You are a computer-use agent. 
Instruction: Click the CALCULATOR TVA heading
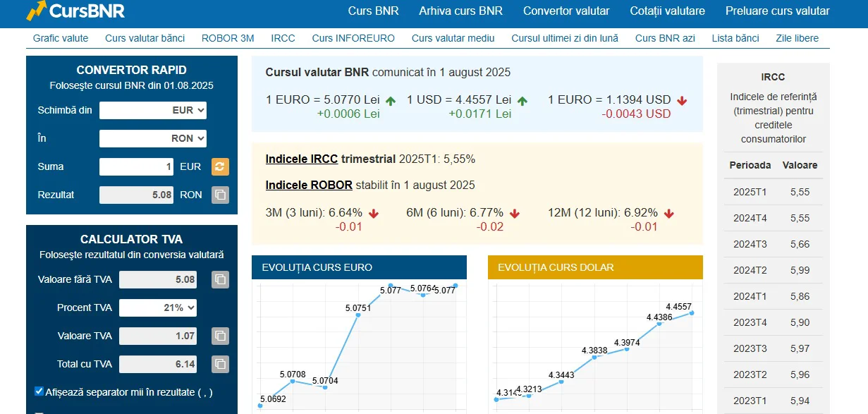[x=132, y=239]
